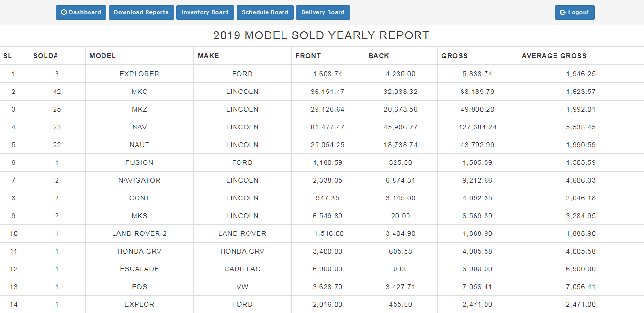Click the 127,384.24 gross value

[477, 127]
